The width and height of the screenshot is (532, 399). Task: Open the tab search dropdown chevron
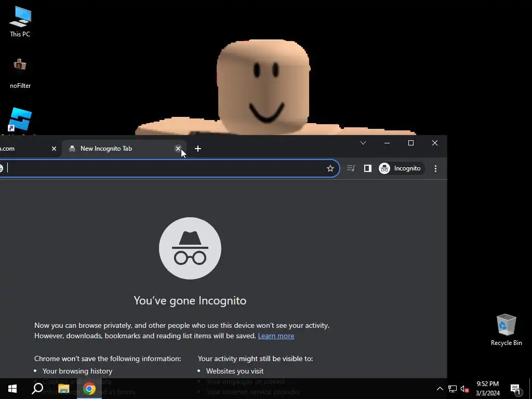[x=363, y=143]
